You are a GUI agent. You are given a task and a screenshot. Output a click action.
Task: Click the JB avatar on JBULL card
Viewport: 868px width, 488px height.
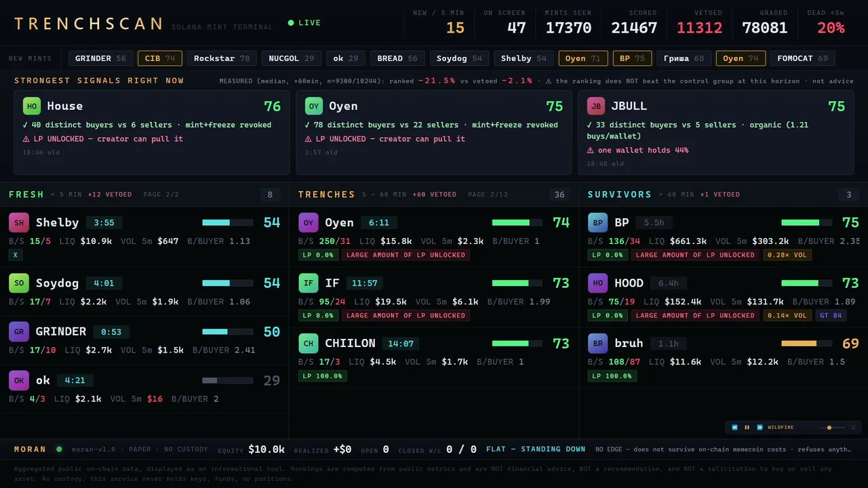click(596, 106)
